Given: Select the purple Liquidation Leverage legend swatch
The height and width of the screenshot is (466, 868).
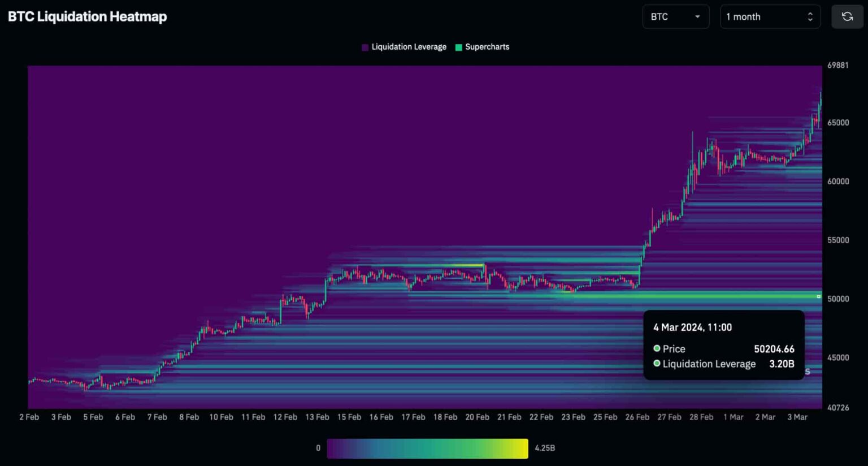Looking at the screenshot, I should click(364, 47).
